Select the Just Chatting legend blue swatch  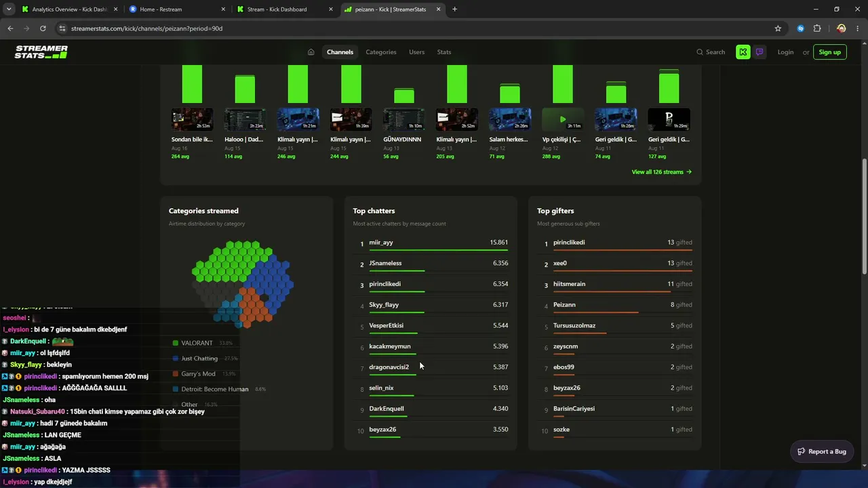(176, 359)
